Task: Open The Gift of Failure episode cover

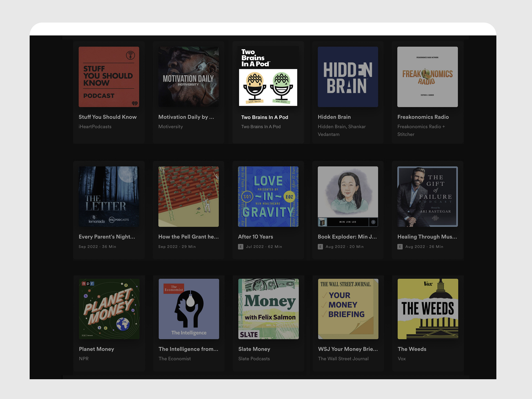Action: [427, 197]
